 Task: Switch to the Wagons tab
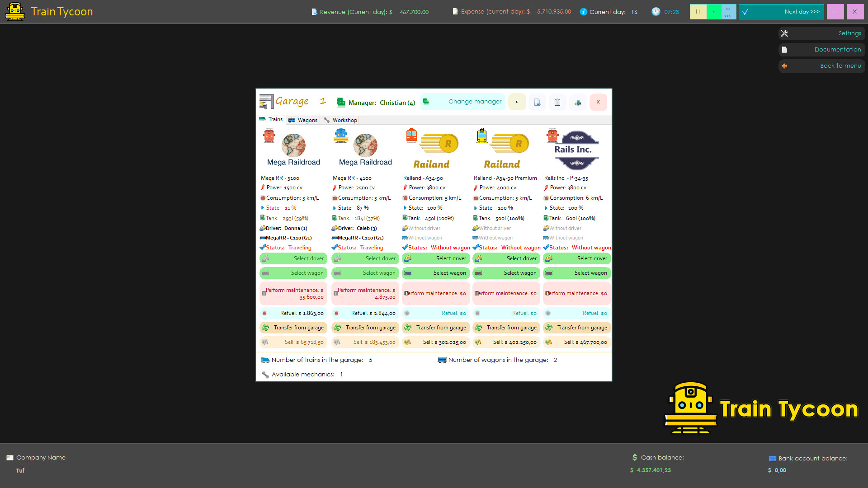(303, 120)
